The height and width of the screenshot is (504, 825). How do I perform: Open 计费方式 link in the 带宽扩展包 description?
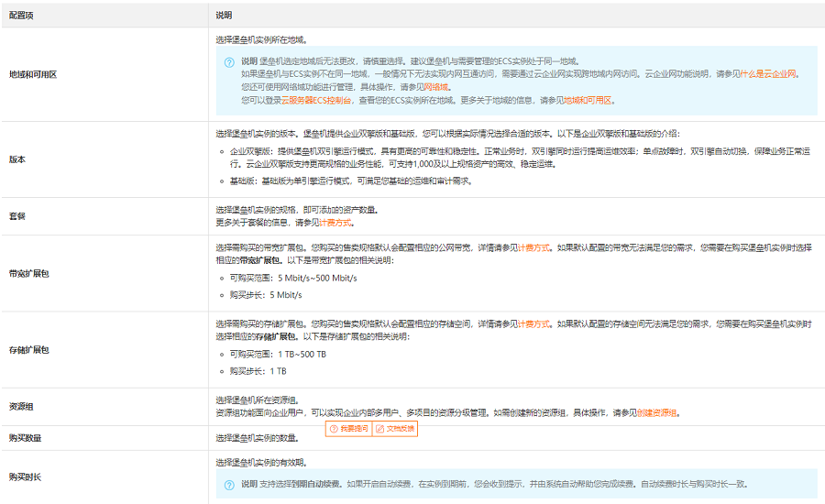coord(533,247)
